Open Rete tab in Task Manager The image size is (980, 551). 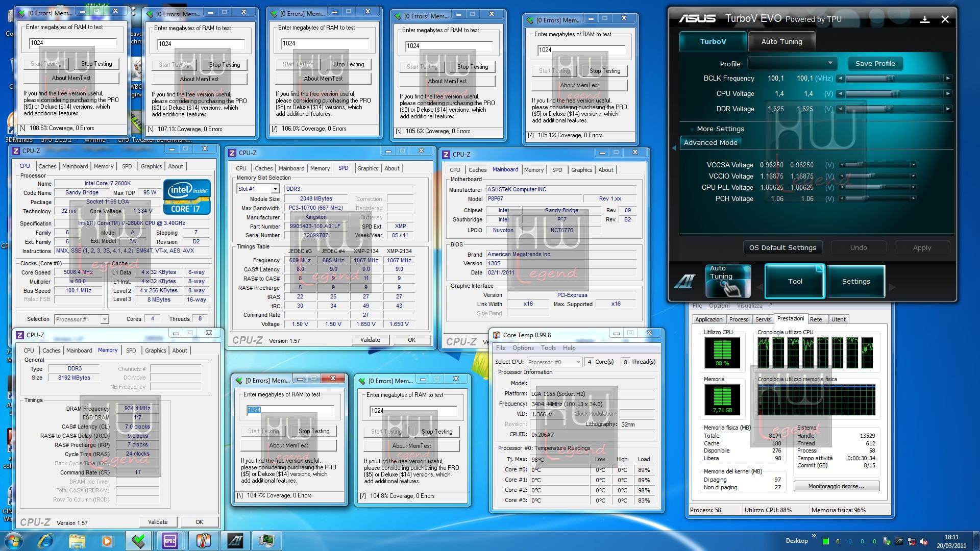(816, 319)
